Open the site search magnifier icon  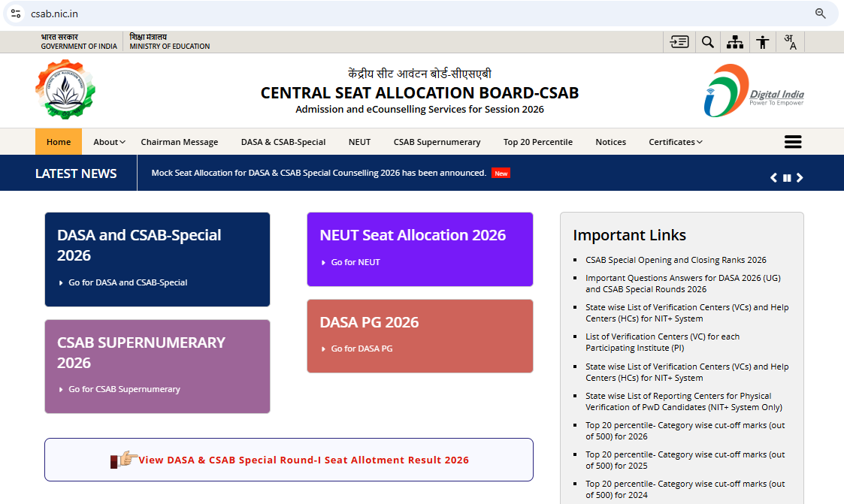708,42
